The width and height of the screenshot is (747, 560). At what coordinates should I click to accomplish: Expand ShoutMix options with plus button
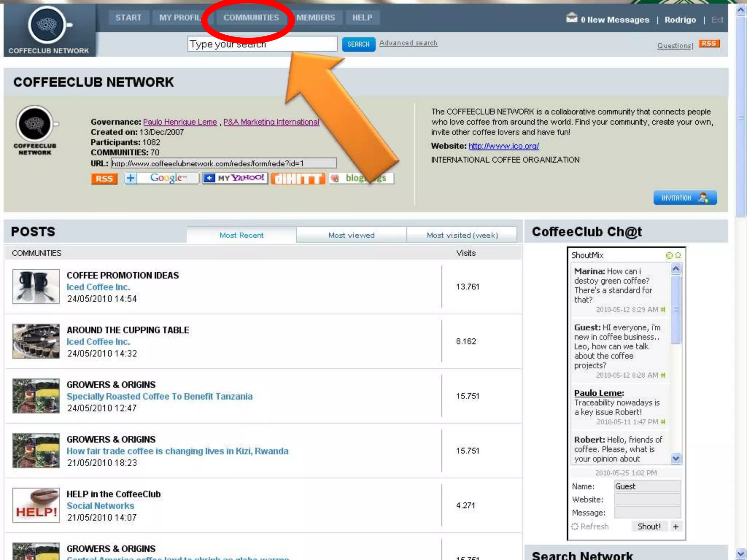(x=676, y=526)
